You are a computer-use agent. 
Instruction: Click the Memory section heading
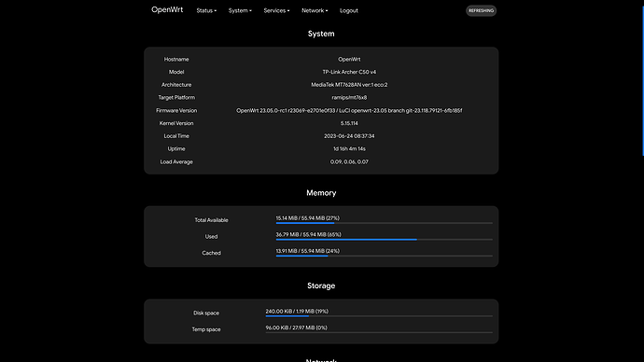(x=321, y=193)
